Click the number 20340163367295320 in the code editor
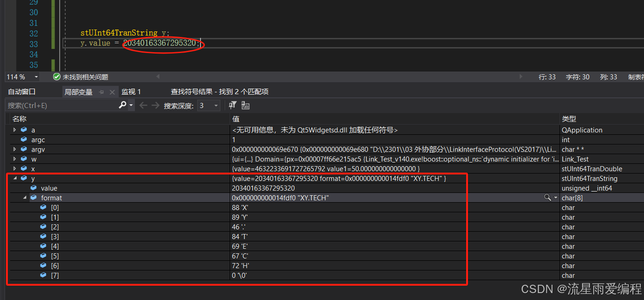 coord(159,43)
